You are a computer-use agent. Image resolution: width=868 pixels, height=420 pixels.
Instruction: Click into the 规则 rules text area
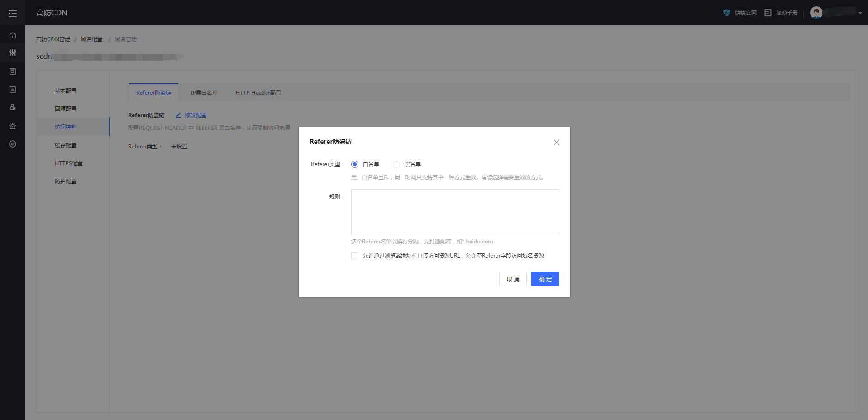455,212
